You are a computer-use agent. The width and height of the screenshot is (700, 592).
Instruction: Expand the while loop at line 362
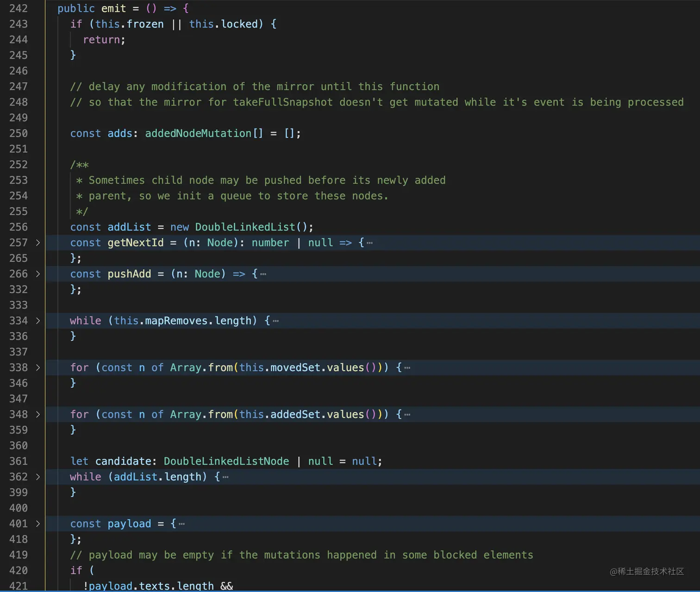[x=37, y=477]
